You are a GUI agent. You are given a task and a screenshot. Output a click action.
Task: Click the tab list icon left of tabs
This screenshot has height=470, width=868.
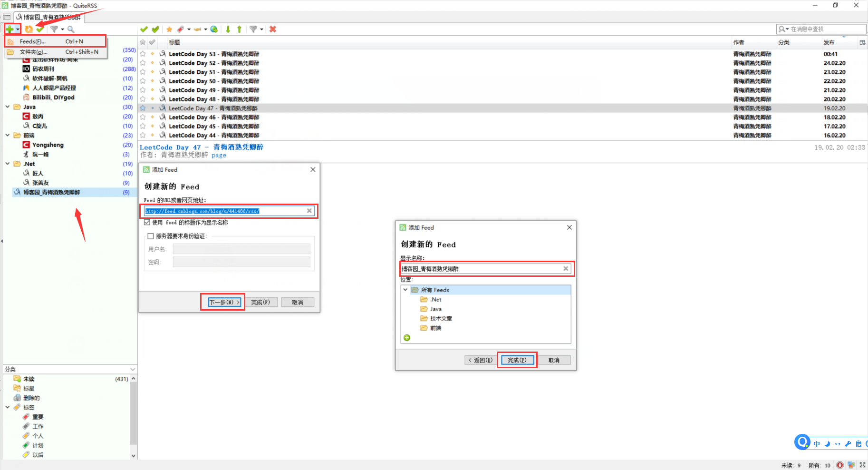pyautogui.click(x=7, y=17)
